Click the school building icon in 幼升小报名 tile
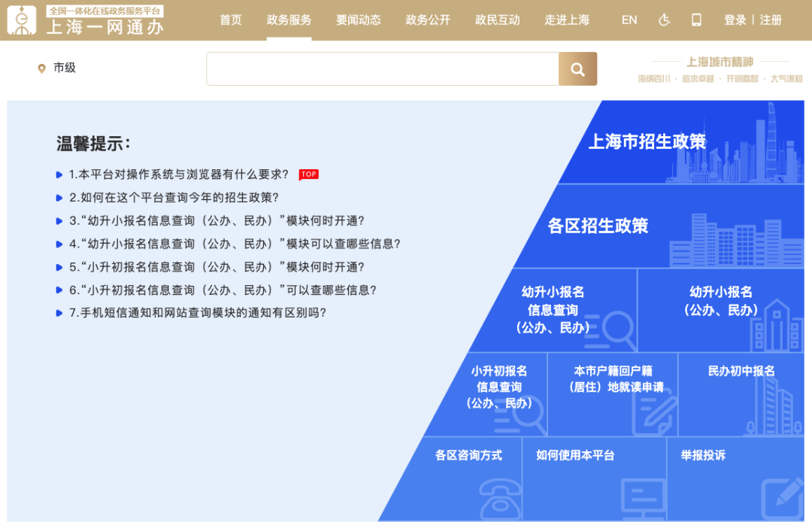The width and height of the screenshot is (812, 528). click(776, 326)
